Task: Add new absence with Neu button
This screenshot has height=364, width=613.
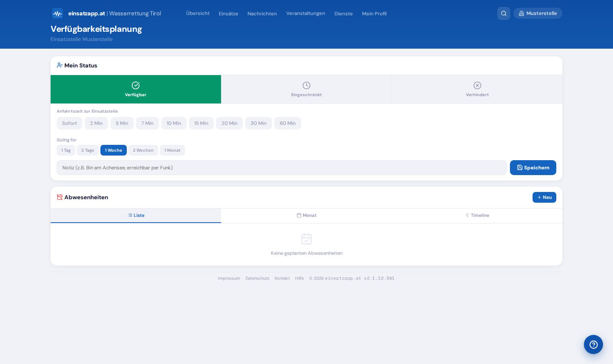Action: pyautogui.click(x=544, y=197)
